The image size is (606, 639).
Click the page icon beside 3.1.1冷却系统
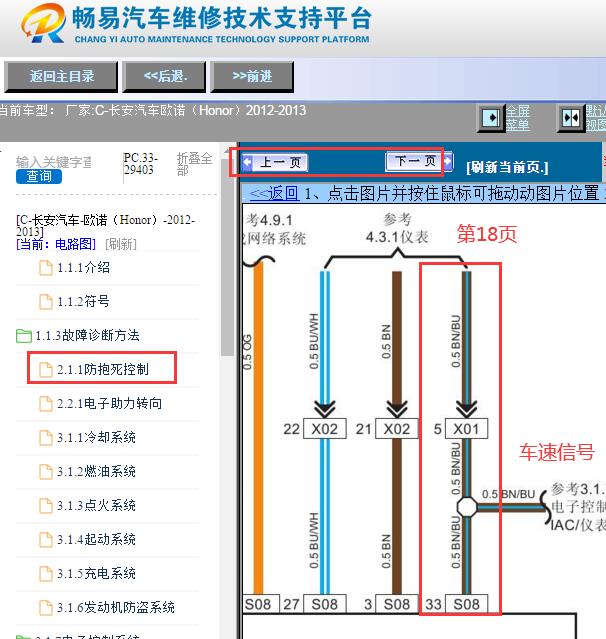46,438
